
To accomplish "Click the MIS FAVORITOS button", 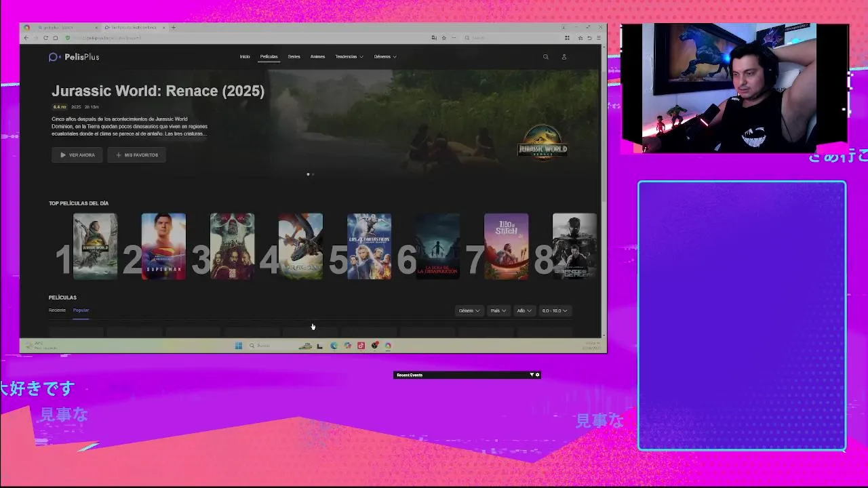I will [x=137, y=155].
